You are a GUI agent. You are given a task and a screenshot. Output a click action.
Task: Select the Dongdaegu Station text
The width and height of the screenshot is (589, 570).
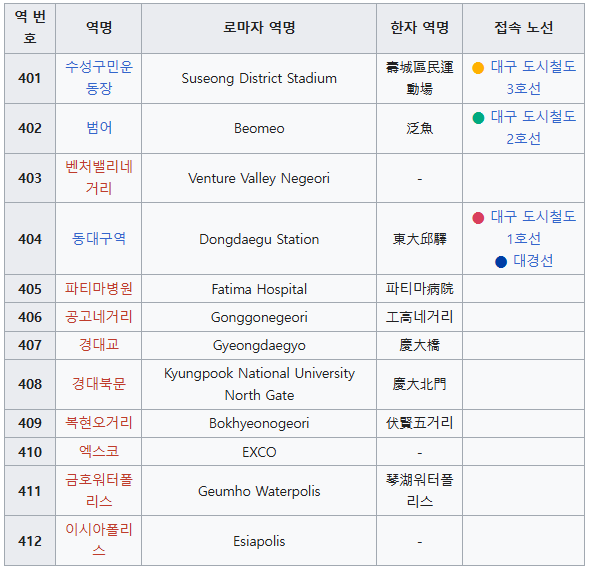[x=259, y=239]
